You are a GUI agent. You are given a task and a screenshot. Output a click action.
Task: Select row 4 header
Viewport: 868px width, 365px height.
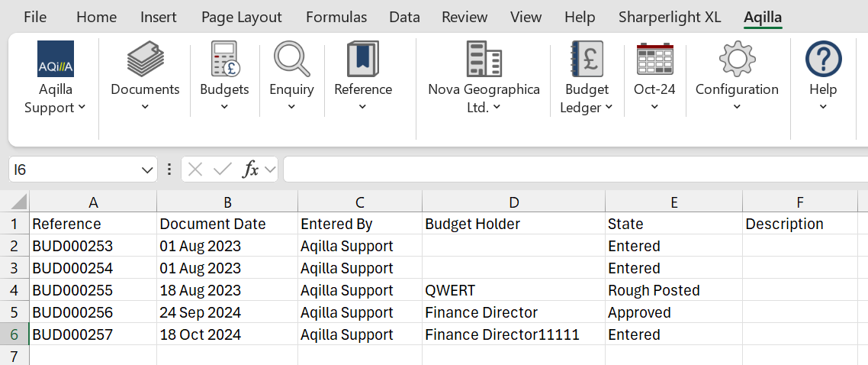click(x=14, y=291)
